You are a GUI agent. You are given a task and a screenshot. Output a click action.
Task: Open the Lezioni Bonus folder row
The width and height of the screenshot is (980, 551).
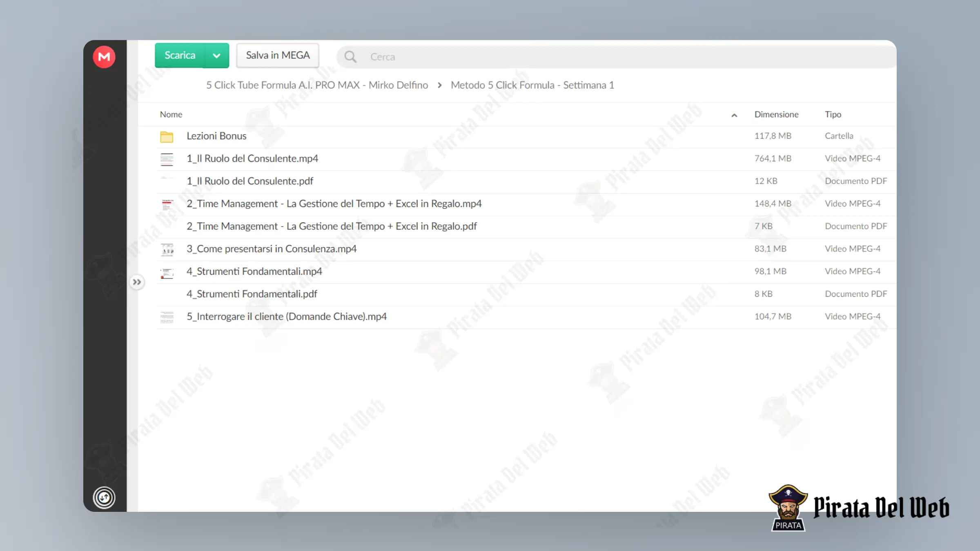[x=527, y=136]
